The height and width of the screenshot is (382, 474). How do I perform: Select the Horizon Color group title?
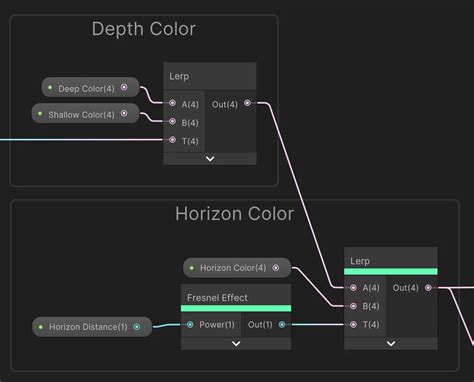(x=235, y=214)
